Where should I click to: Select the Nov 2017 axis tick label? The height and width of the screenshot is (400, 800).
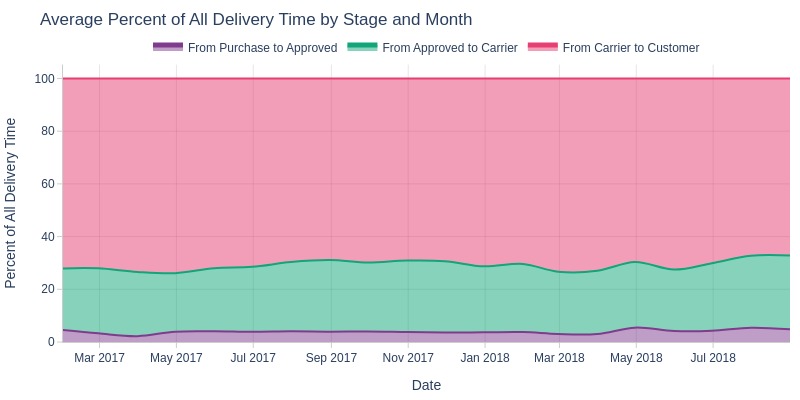click(408, 358)
